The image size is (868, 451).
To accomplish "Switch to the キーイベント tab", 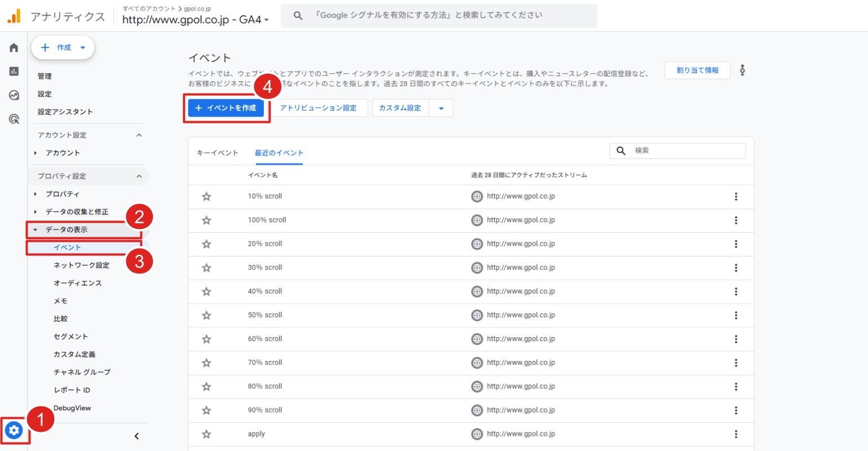I will pos(217,152).
